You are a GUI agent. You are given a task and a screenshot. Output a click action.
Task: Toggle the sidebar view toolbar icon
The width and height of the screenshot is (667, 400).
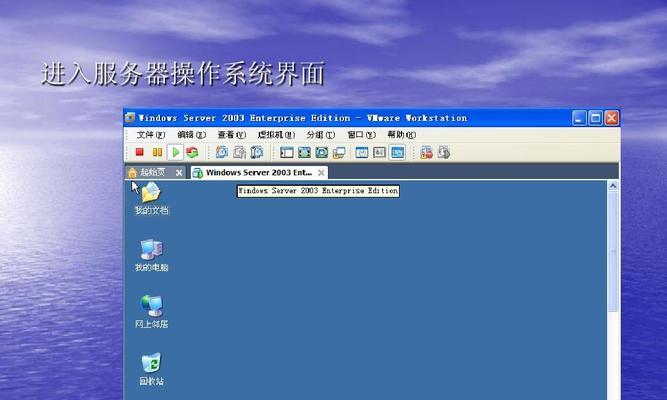pos(287,152)
